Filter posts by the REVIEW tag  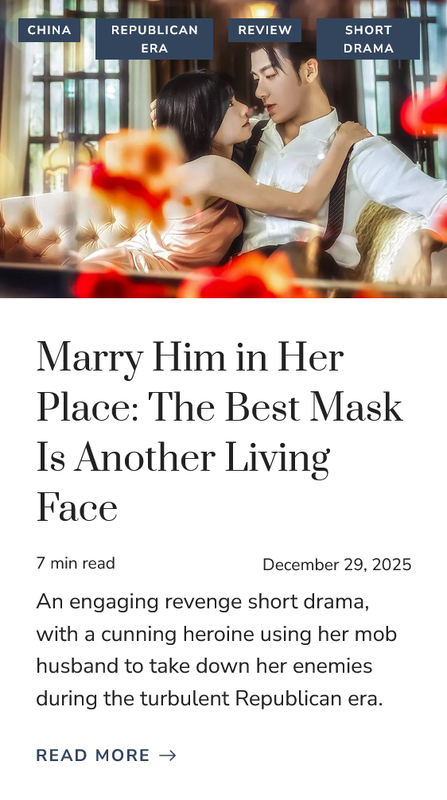[x=265, y=30]
